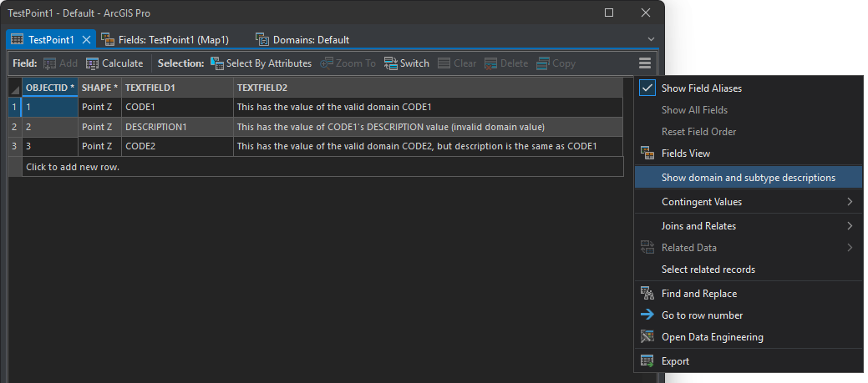Close the TestPoint1 tab
The image size is (868, 383).
86,40
